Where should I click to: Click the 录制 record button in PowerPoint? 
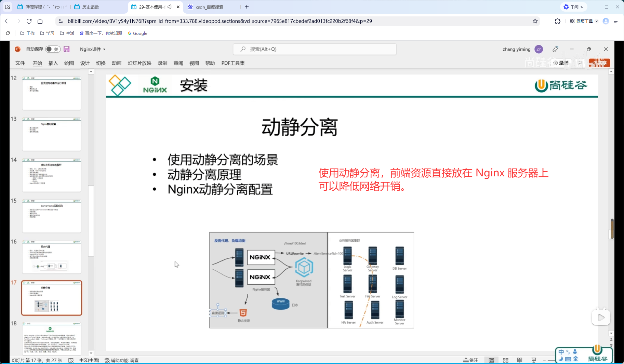click(561, 63)
